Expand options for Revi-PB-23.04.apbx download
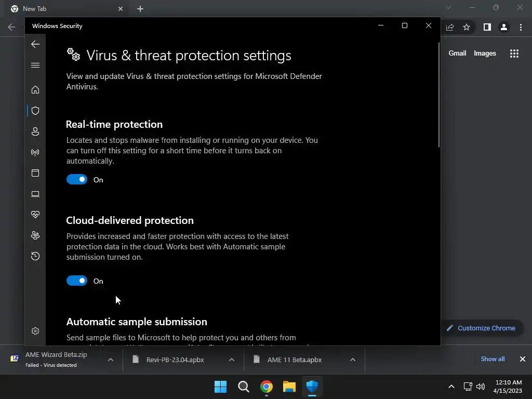The width and height of the screenshot is (532, 399). tap(232, 360)
